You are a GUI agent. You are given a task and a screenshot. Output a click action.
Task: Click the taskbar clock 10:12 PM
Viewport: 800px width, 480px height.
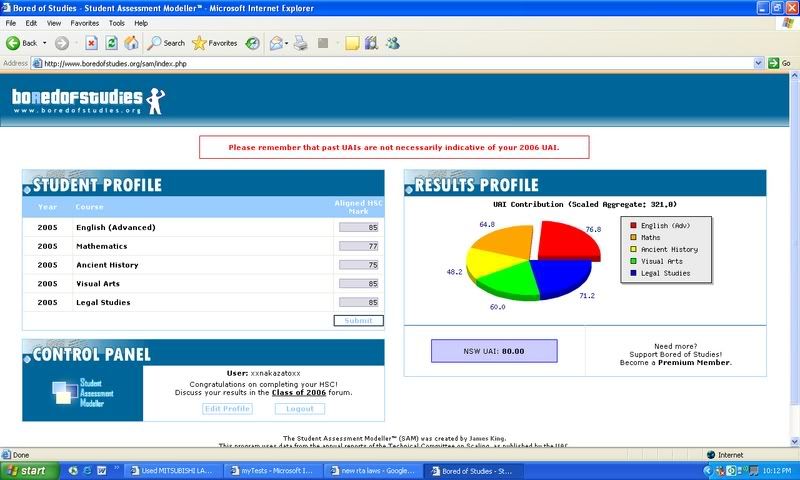778,471
